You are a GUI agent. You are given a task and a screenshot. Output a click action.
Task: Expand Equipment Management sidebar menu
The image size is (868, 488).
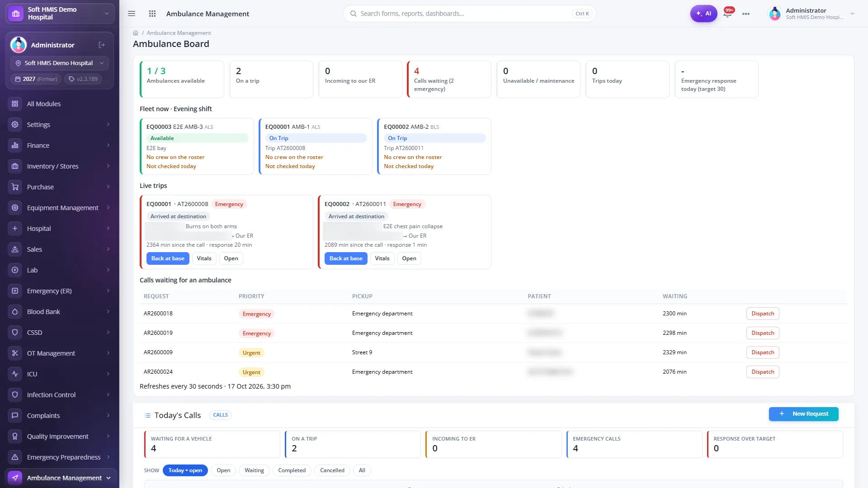point(60,208)
